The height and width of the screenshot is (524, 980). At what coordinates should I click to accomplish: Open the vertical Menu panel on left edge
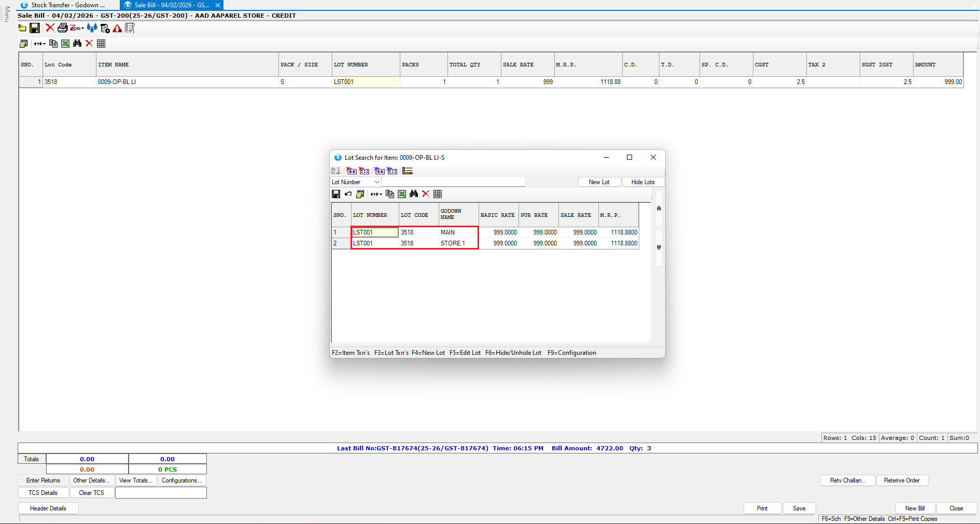(x=7, y=14)
